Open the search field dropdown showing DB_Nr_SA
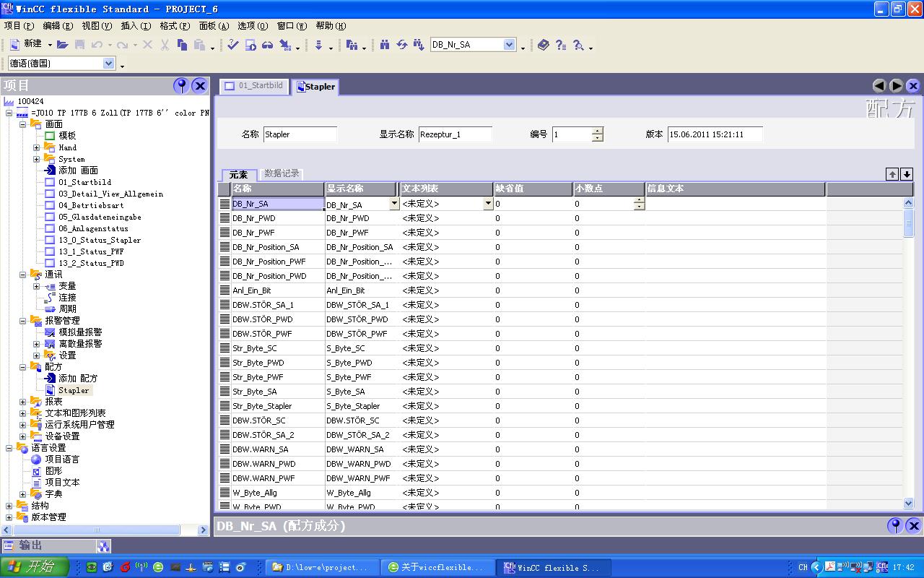The height and width of the screenshot is (578, 924). 509,45
